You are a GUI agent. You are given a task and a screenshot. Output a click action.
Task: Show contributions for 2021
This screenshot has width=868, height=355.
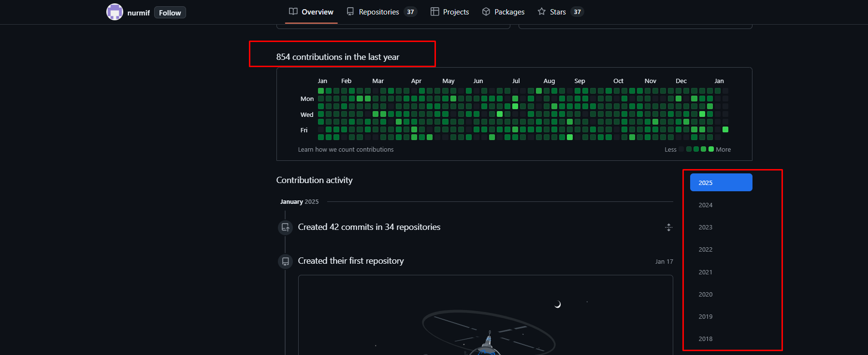pos(705,272)
